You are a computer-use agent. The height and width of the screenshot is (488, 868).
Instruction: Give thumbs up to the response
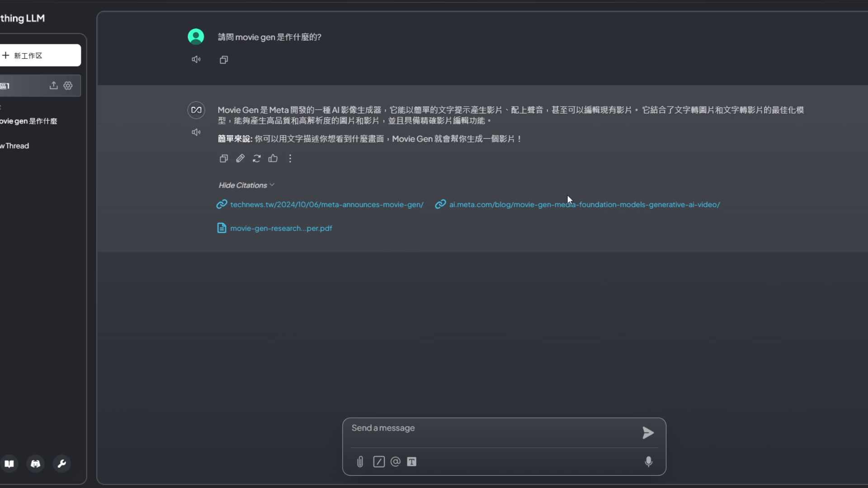273,158
